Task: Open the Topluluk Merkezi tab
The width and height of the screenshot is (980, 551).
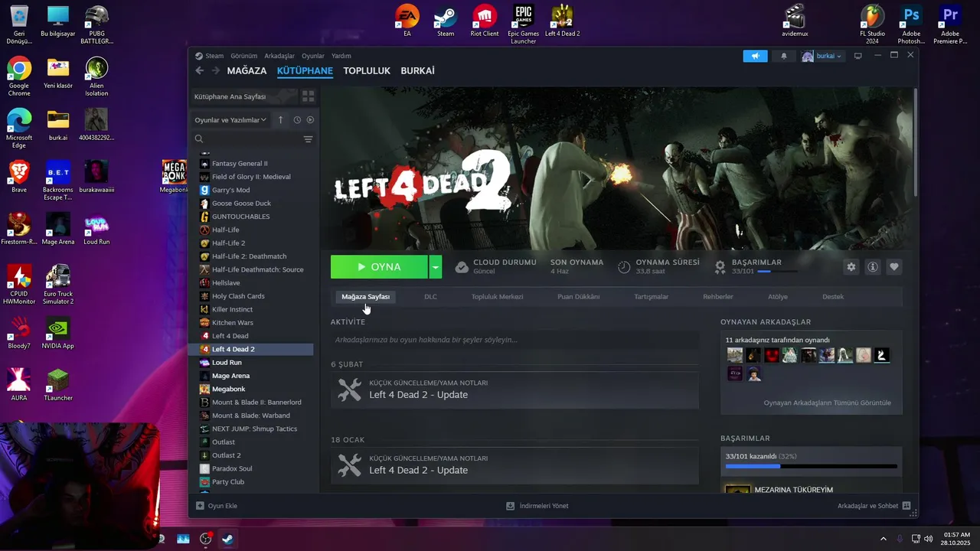Action: click(x=497, y=297)
